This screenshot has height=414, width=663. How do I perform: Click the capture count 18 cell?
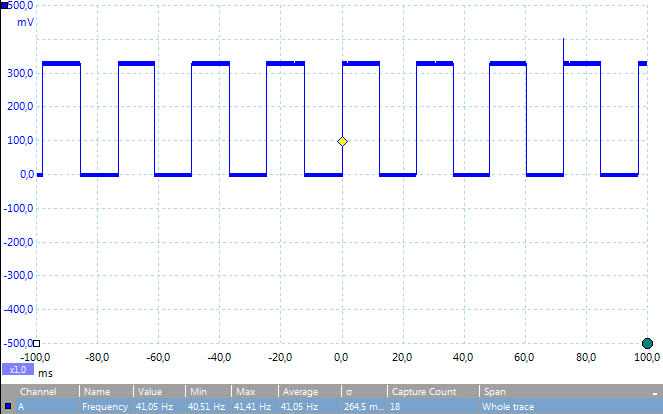(x=395, y=406)
